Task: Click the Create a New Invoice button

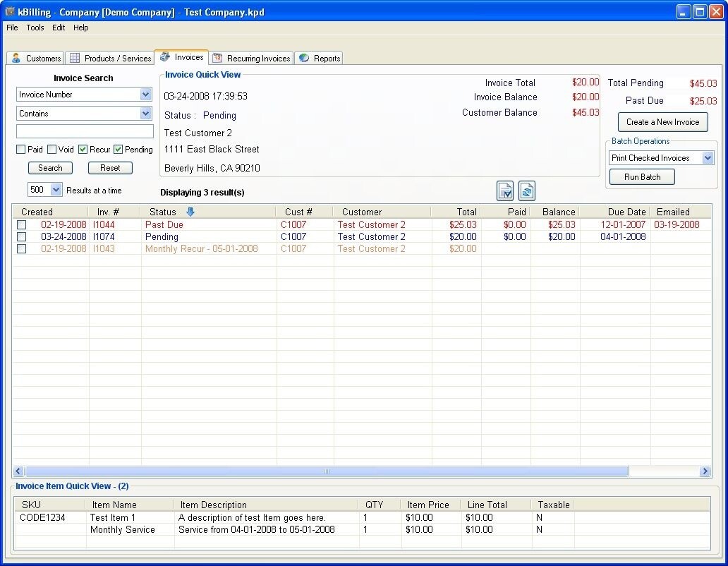Action: [662, 121]
